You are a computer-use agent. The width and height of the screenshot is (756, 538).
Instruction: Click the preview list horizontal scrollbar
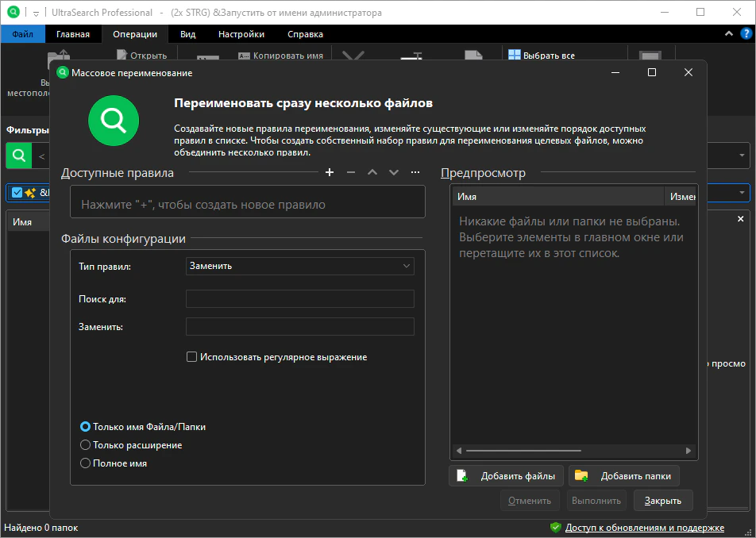click(x=524, y=451)
